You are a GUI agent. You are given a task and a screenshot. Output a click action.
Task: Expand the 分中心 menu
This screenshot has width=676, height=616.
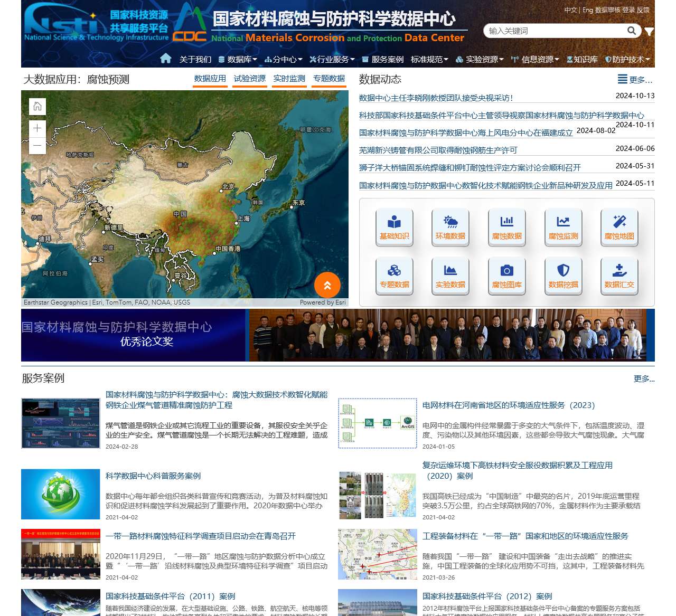pyautogui.click(x=284, y=59)
